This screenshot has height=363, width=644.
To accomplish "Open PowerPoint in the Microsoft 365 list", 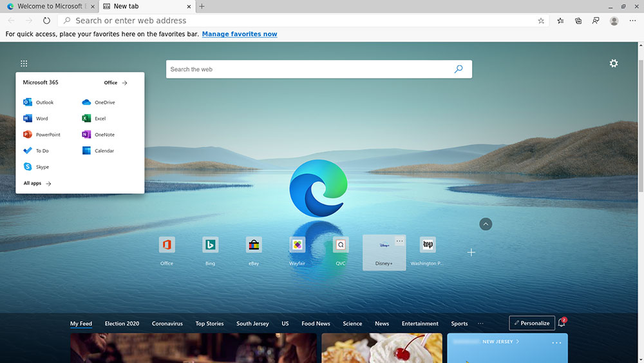I will [41, 135].
